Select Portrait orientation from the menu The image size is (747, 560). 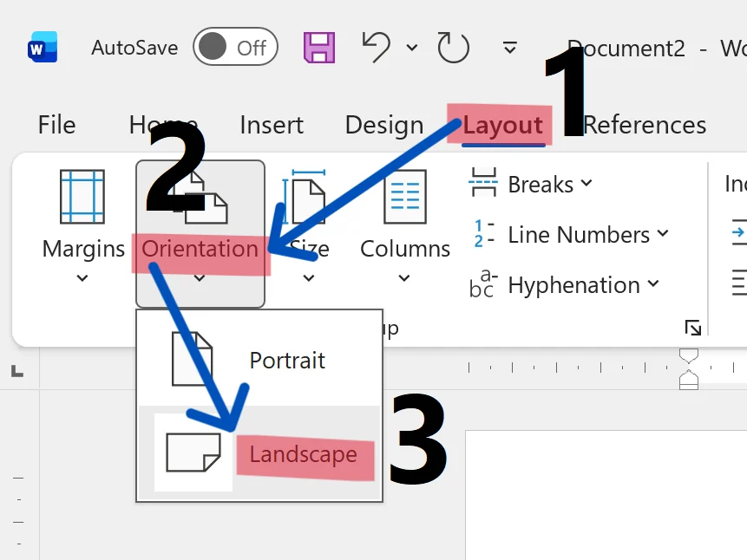(x=259, y=360)
